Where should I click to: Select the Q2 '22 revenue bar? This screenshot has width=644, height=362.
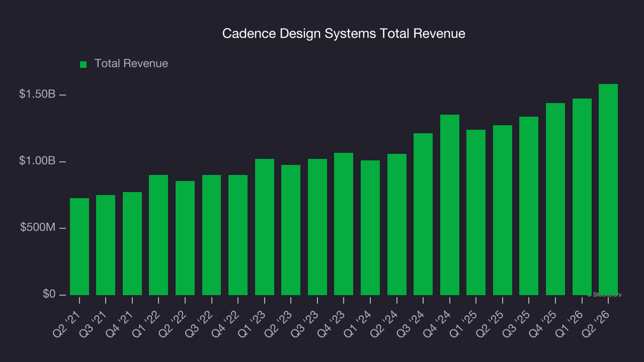coord(185,238)
